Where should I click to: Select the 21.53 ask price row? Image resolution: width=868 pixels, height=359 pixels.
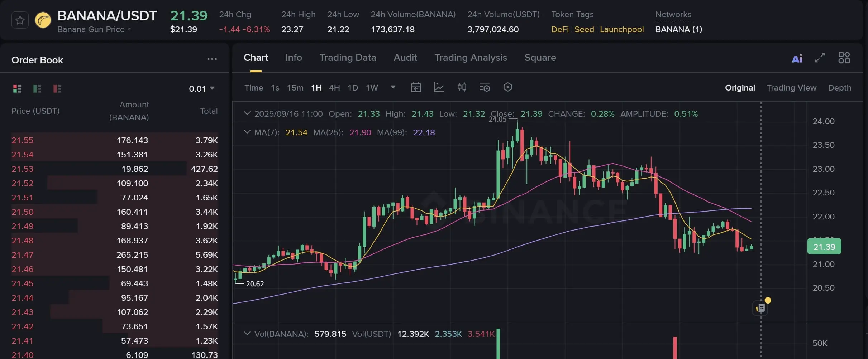[x=115, y=169]
